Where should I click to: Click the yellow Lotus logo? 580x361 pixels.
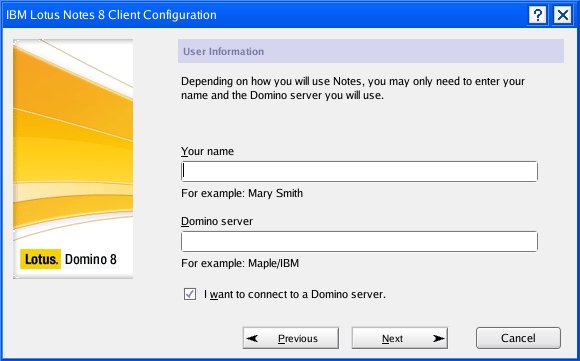click(40, 259)
